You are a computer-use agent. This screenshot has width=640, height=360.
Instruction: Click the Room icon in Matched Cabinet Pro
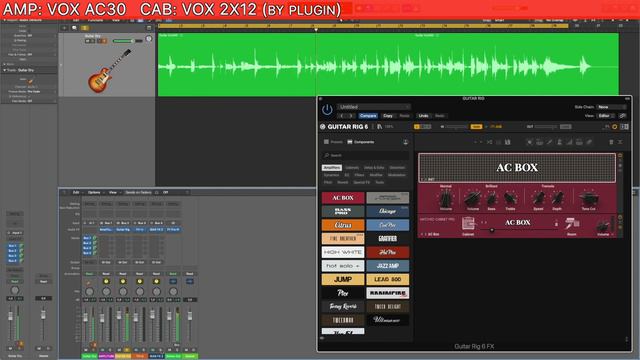point(572,224)
